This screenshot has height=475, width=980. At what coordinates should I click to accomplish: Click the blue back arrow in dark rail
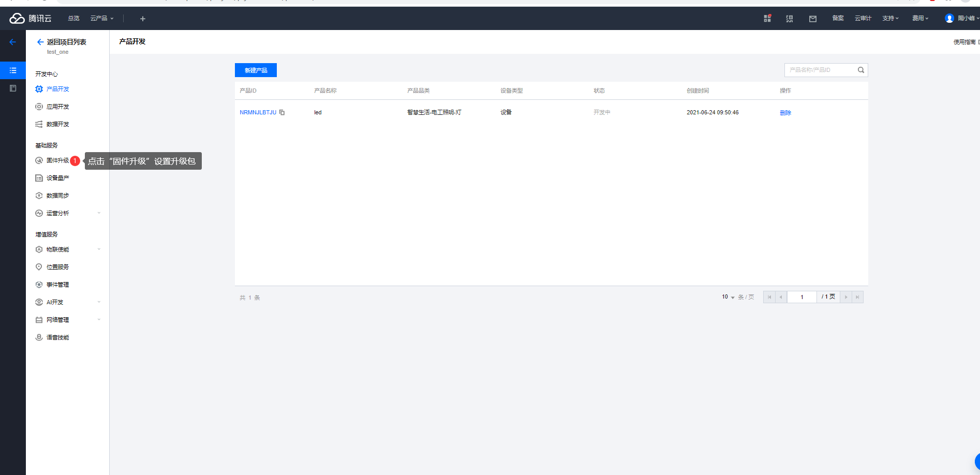pyautogui.click(x=13, y=42)
